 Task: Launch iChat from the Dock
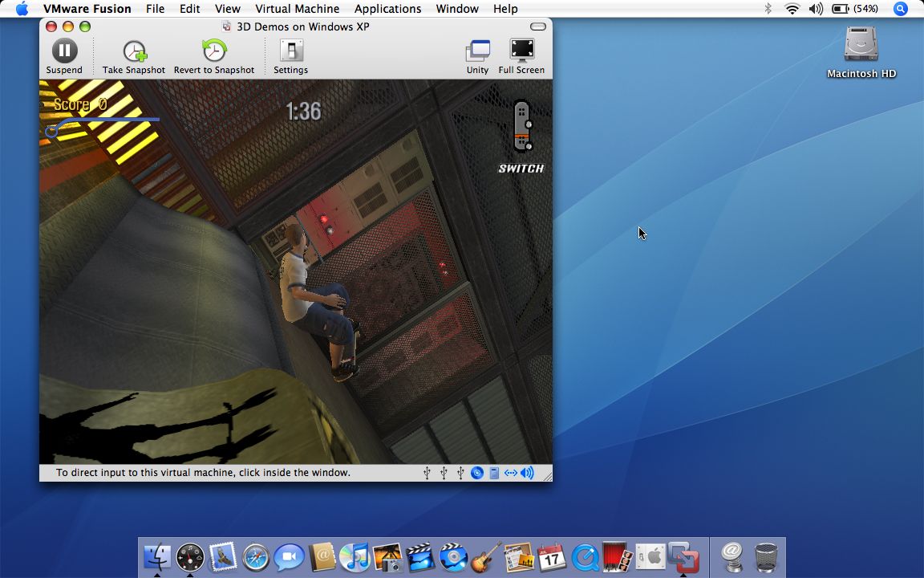[290, 557]
